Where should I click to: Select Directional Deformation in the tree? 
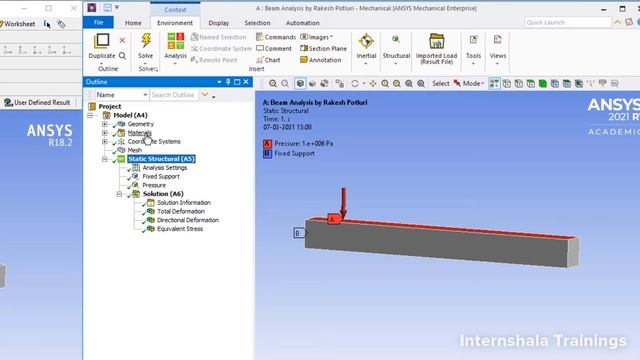[188, 220]
